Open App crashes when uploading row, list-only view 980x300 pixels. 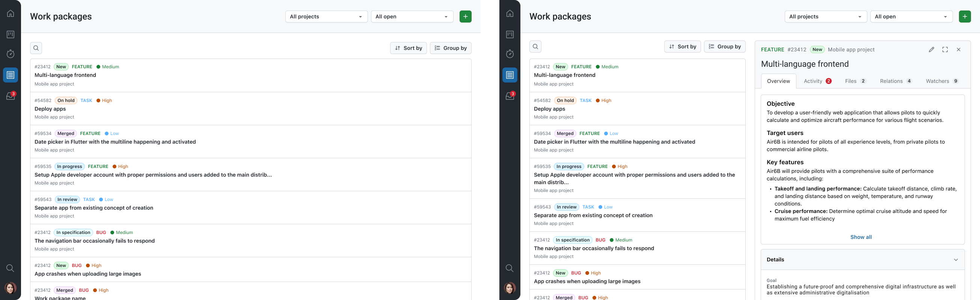pyautogui.click(x=251, y=270)
